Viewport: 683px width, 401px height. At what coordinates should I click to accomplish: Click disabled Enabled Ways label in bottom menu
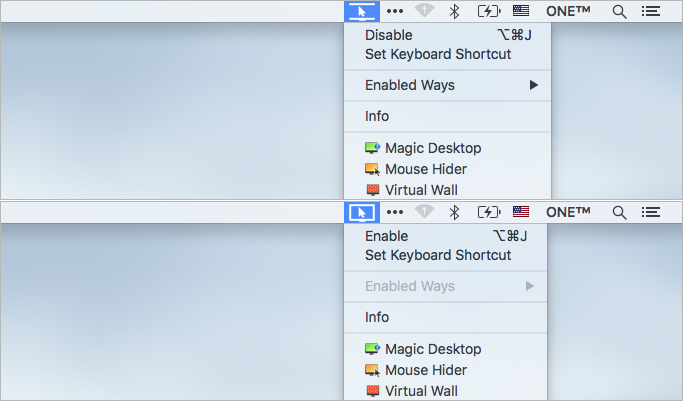click(409, 286)
